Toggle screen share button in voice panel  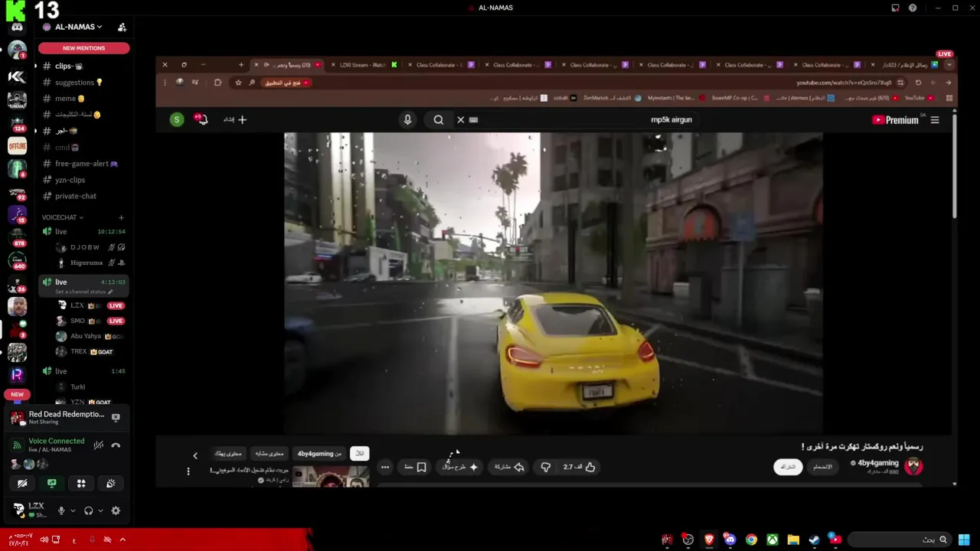point(51,484)
